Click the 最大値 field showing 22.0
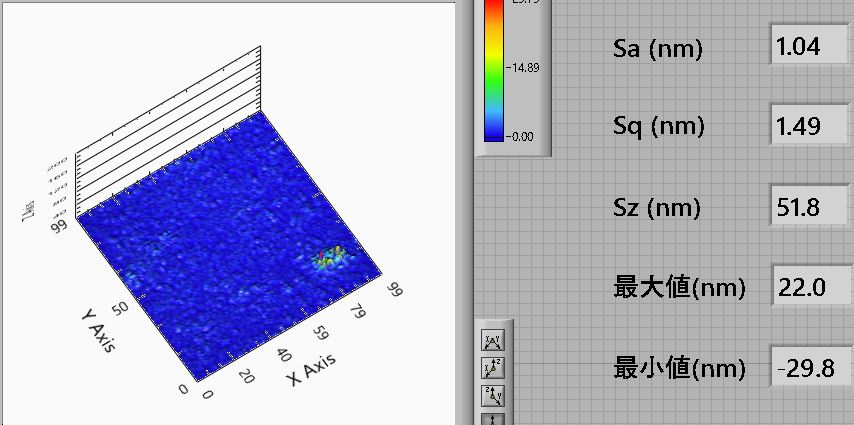The height and width of the screenshot is (425, 854). point(809,288)
